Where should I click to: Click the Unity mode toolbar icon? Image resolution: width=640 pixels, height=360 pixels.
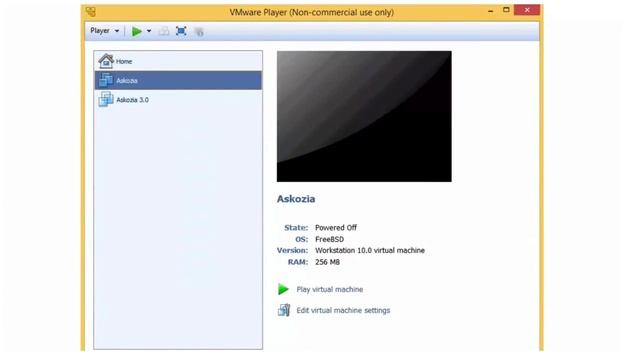[x=199, y=31]
